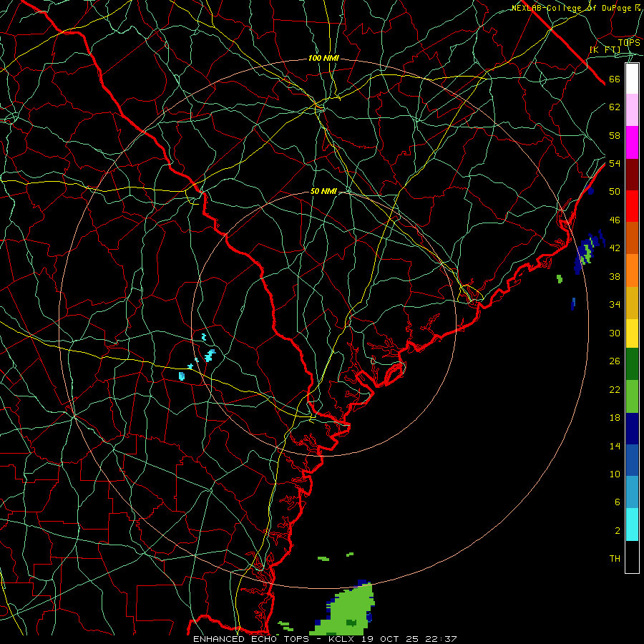This screenshot has height=644, width=644.
Task: Click the "34" legend value
Action: pyautogui.click(x=615, y=305)
